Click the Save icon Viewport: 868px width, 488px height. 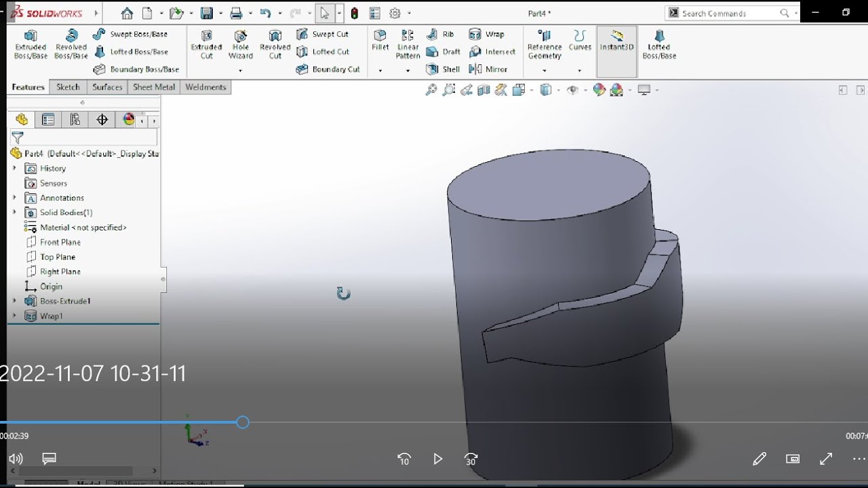tap(207, 13)
